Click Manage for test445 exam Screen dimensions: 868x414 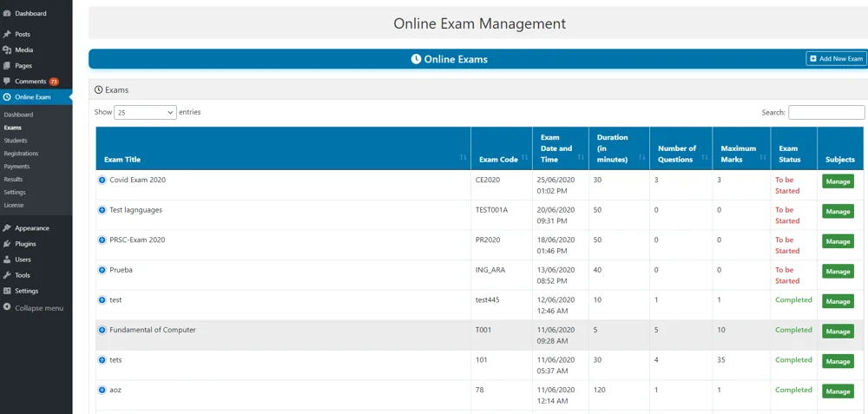click(838, 301)
